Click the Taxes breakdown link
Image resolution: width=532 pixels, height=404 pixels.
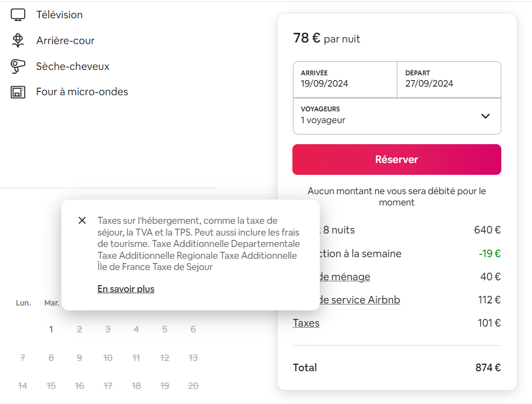306,323
